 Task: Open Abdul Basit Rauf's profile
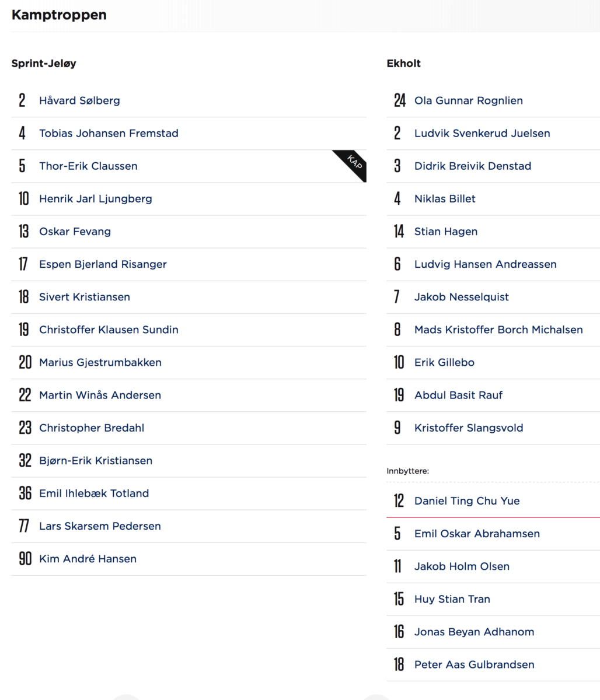pyautogui.click(x=458, y=395)
